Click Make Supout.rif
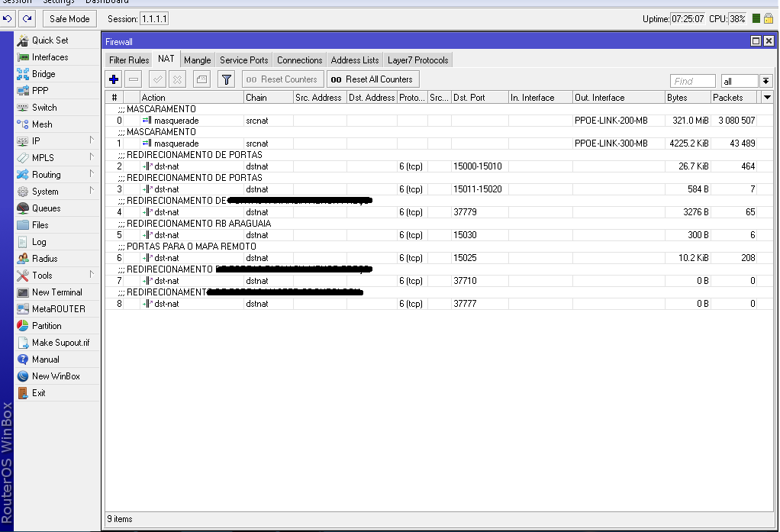The height and width of the screenshot is (532, 780). click(57, 343)
